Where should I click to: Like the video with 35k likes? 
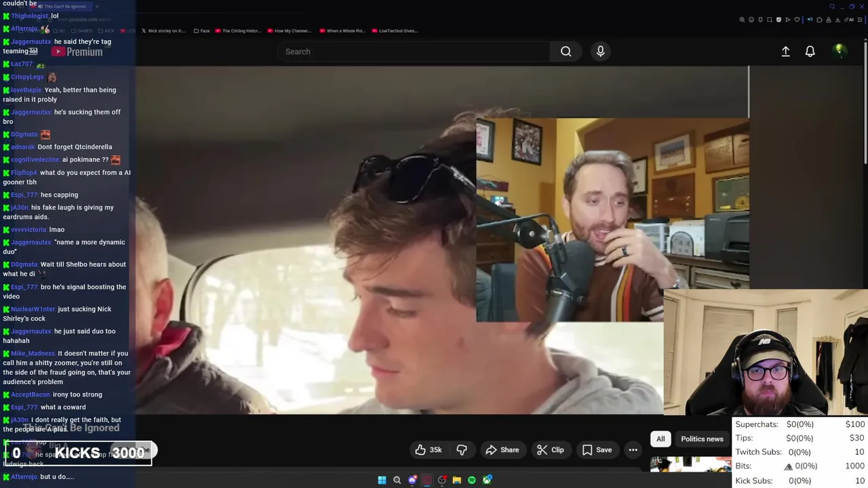429,450
